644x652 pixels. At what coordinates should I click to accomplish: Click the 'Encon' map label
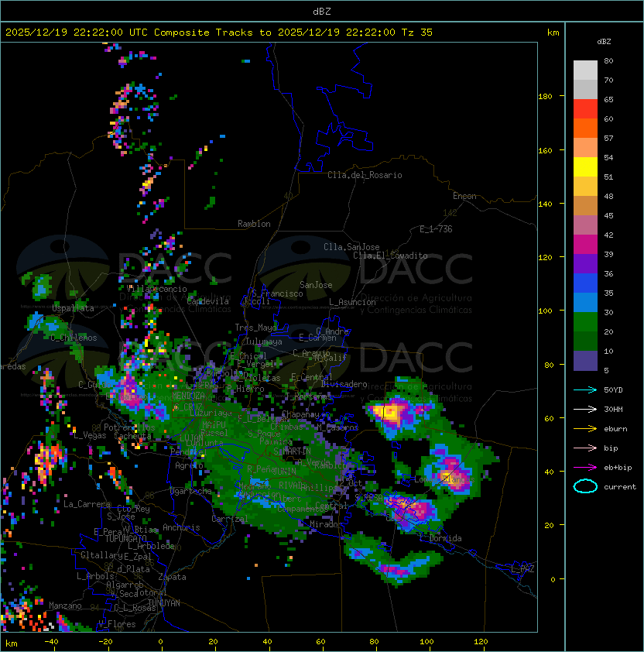pos(464,196)
